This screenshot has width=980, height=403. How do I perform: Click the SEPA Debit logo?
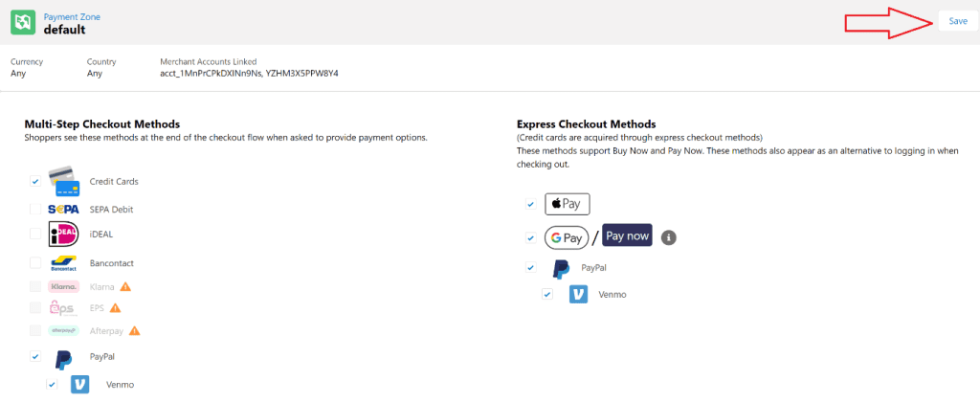[x=63, y=209]
